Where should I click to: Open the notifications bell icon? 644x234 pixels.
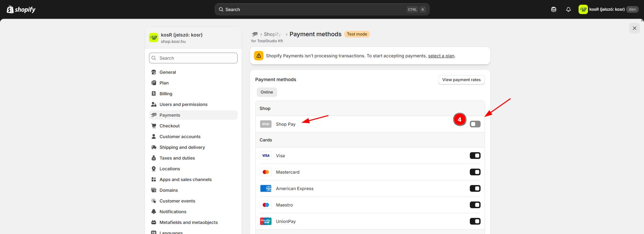point(568,9)
